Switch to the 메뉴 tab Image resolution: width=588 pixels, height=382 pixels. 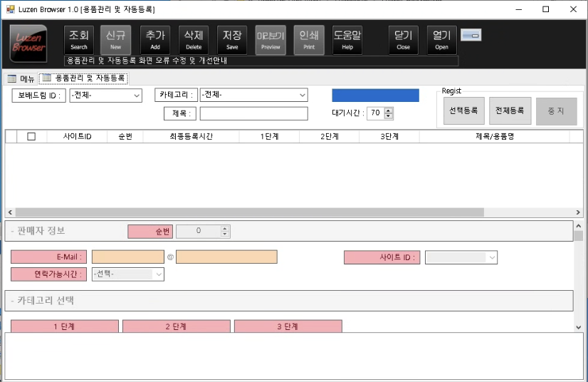(21, 78)
